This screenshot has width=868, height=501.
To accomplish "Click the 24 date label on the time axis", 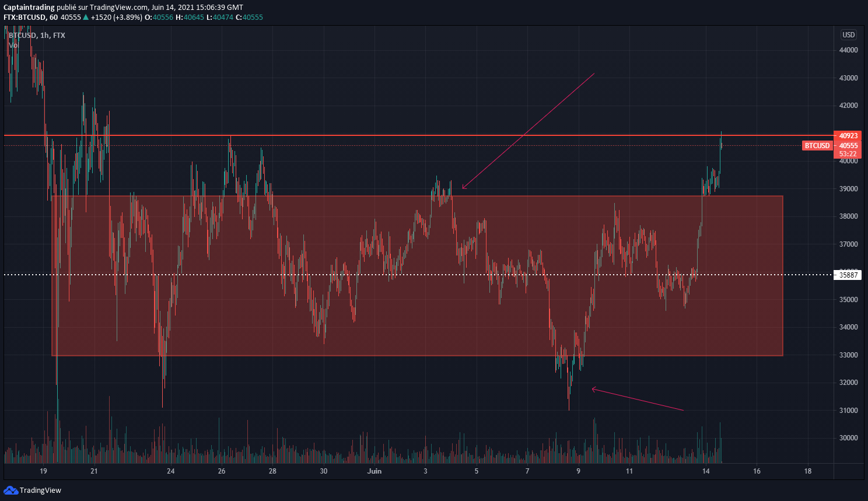I will tap(170, 471).
